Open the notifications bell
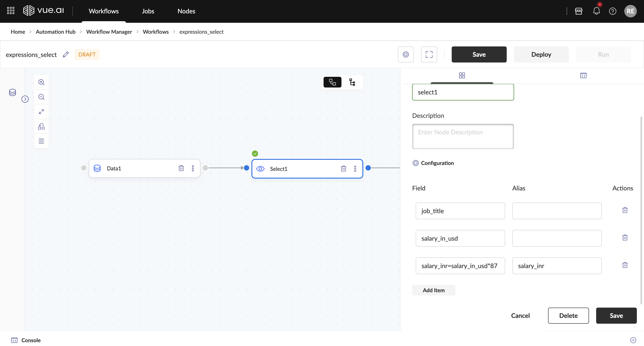 (596, 11)
